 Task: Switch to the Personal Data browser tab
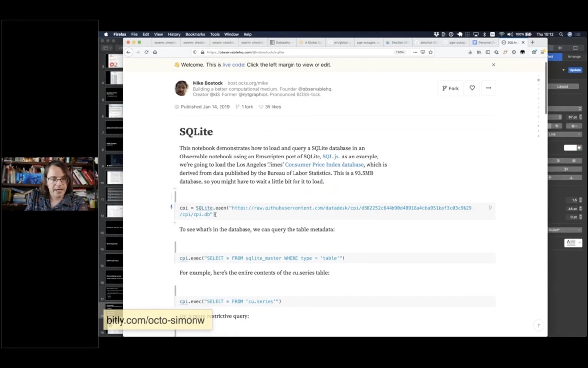[485, 43]
